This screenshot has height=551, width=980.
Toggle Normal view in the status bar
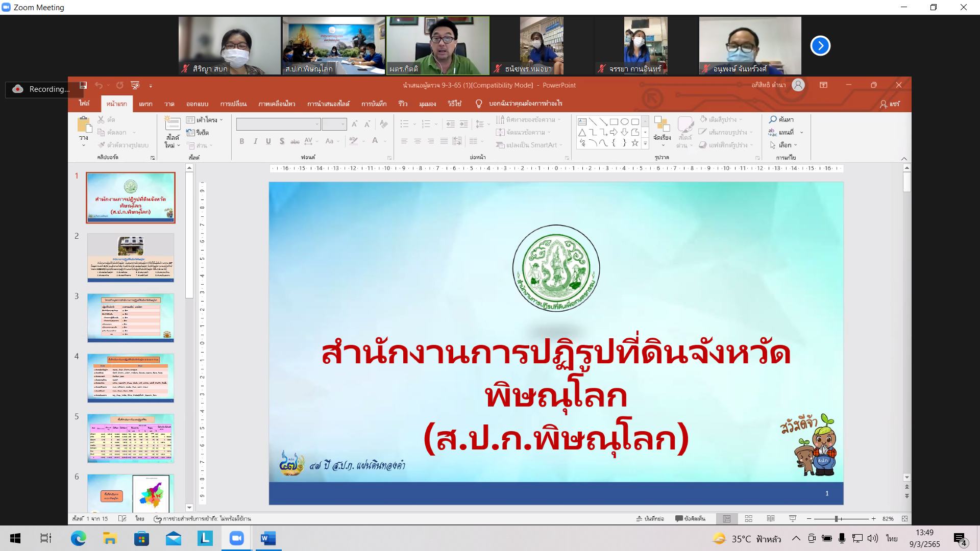727,519
